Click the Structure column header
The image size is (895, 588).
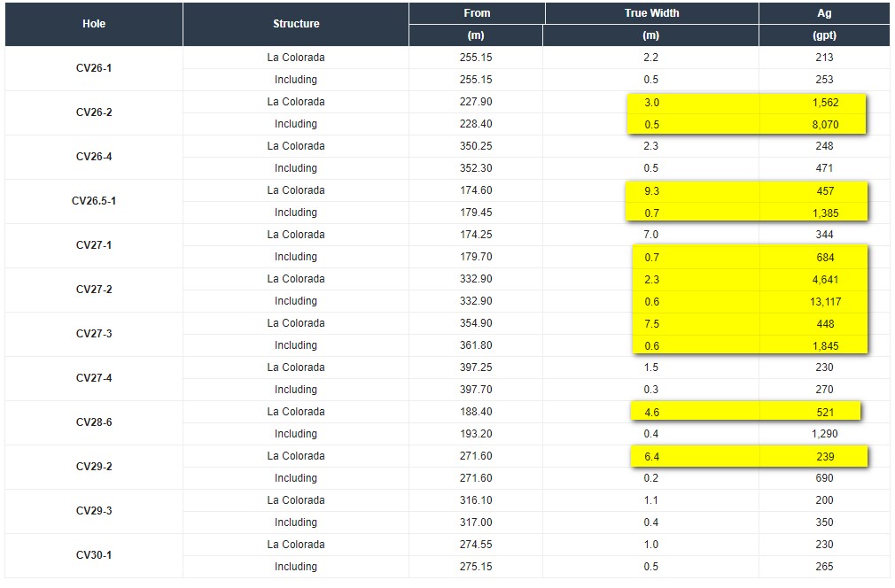point(296,24)
